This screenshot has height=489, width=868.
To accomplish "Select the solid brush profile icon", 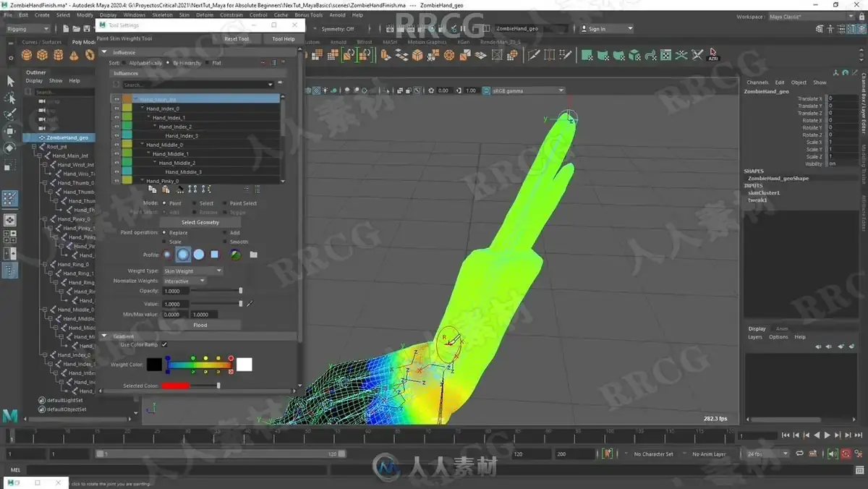I will pos(199,255).
